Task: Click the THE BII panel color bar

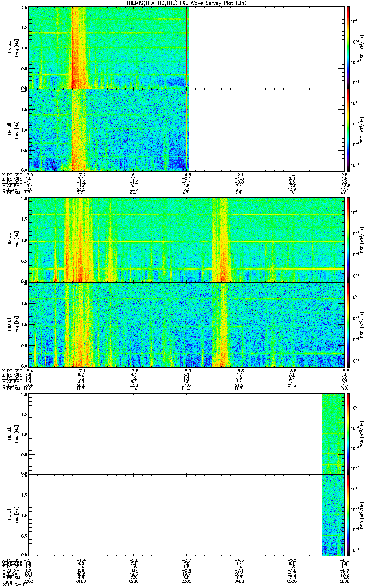Action: pyautogui.click(x=348, y=514)
